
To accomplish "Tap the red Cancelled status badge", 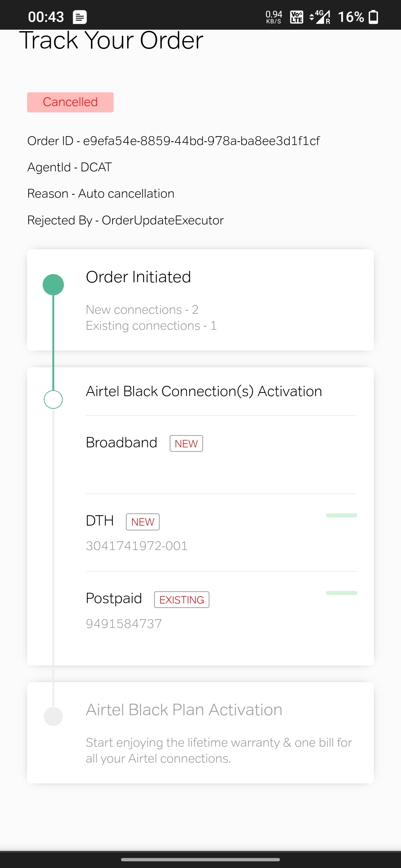I will pyautogui.click(x=70, y=102).
